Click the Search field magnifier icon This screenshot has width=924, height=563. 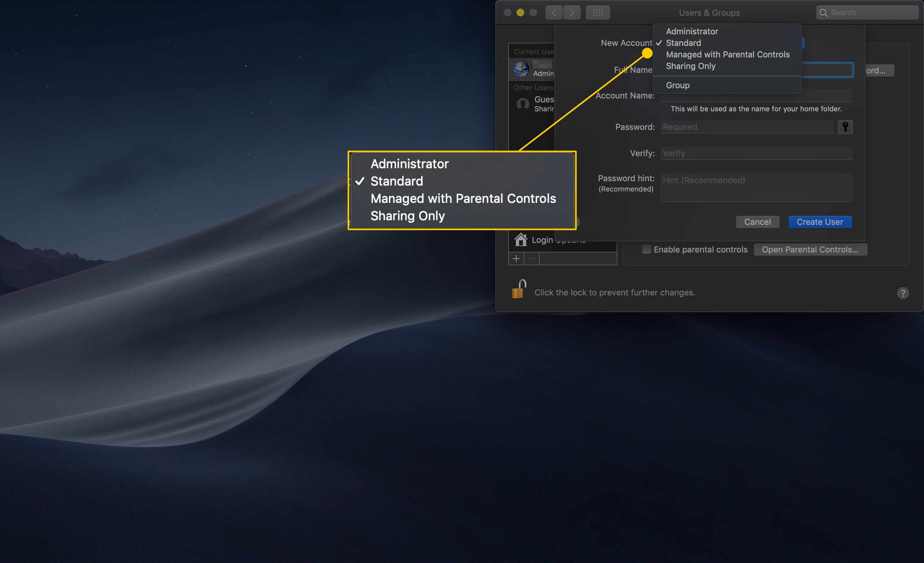coord(826,12)
